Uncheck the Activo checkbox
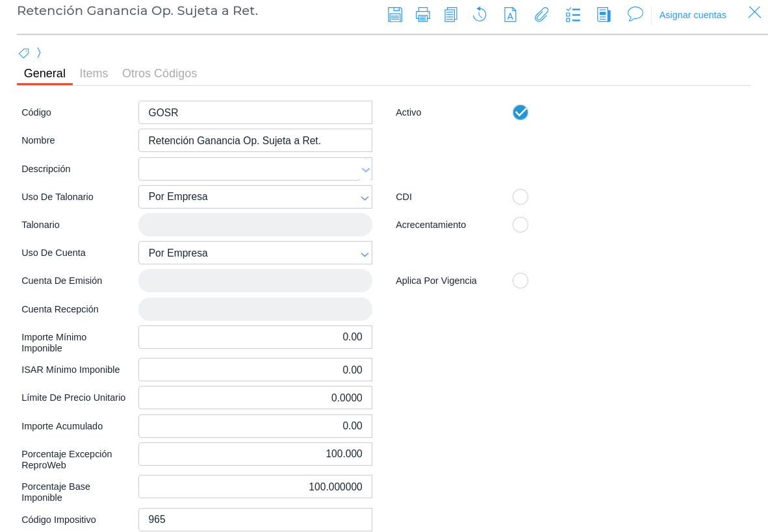768x532 pixels. tap(520, 112)
